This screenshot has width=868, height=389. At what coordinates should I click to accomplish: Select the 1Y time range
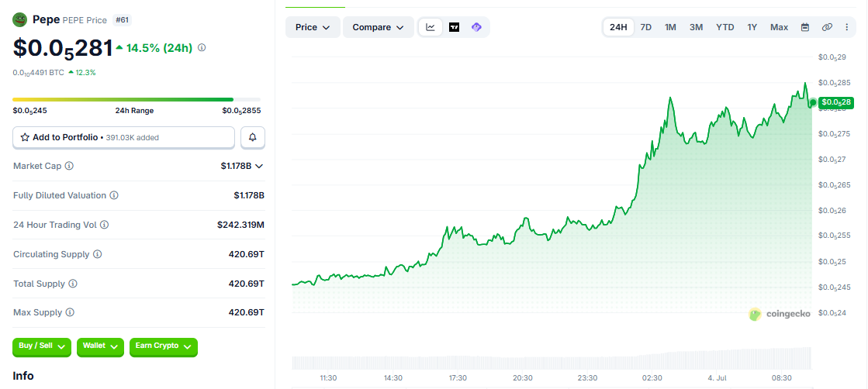tap(752, 27)
